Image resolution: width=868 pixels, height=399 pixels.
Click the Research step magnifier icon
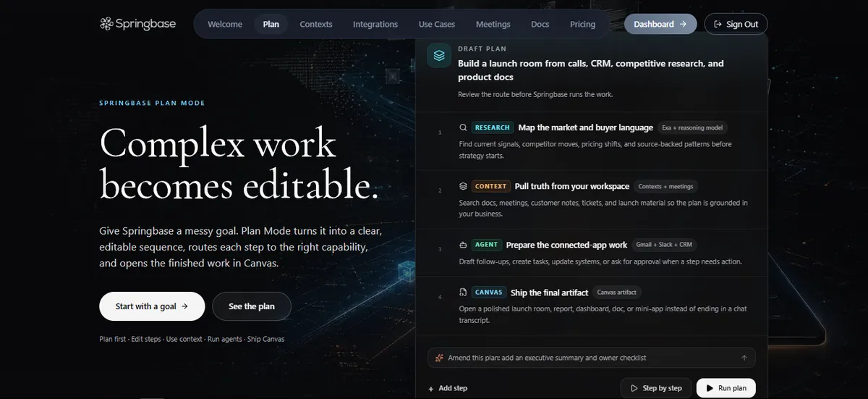463,127
